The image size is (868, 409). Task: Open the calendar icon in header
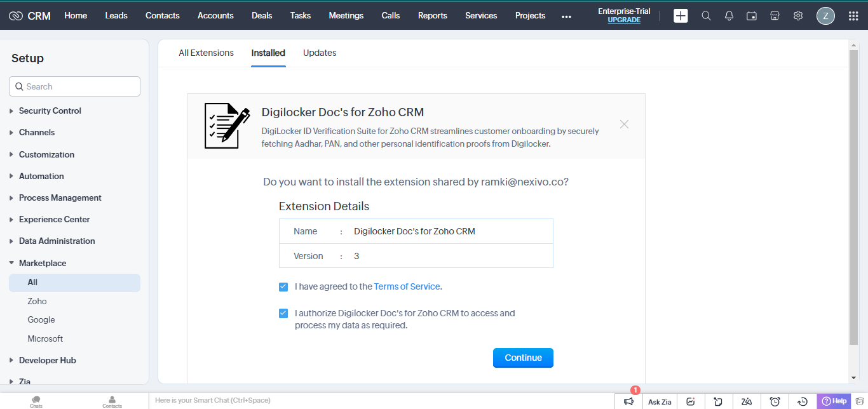(x=752, y=16)
